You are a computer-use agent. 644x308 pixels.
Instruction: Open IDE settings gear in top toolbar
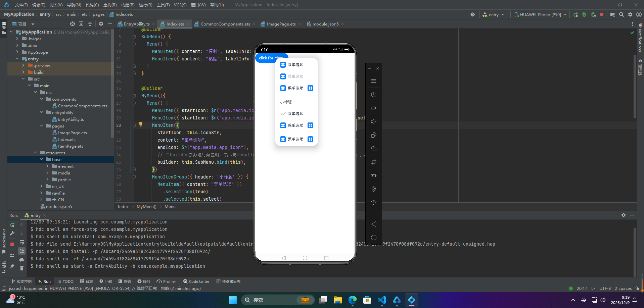point(630,14)
